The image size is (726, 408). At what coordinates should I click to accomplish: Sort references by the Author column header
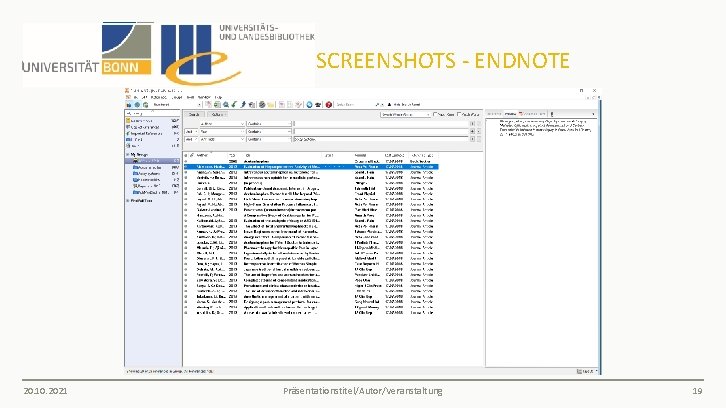pyautogui.click(x=211, y=155)
